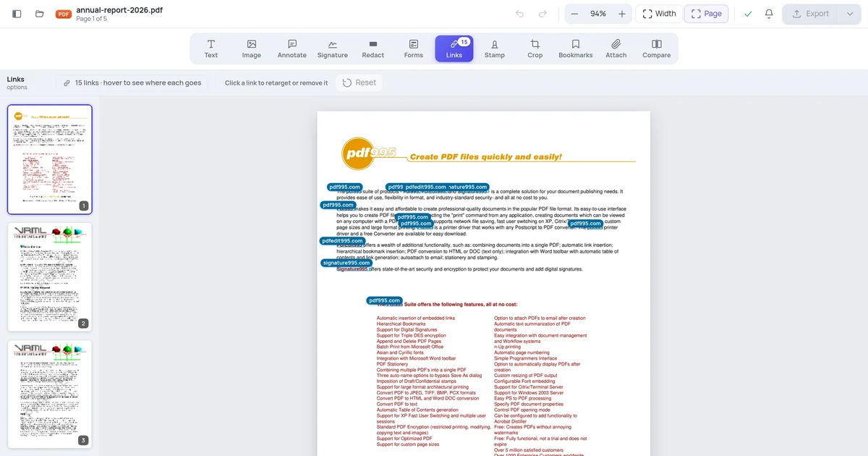
Task: Click 'Support for Digital Signatures' feature line
Action: pyautogui.click(x=407, y=330)
